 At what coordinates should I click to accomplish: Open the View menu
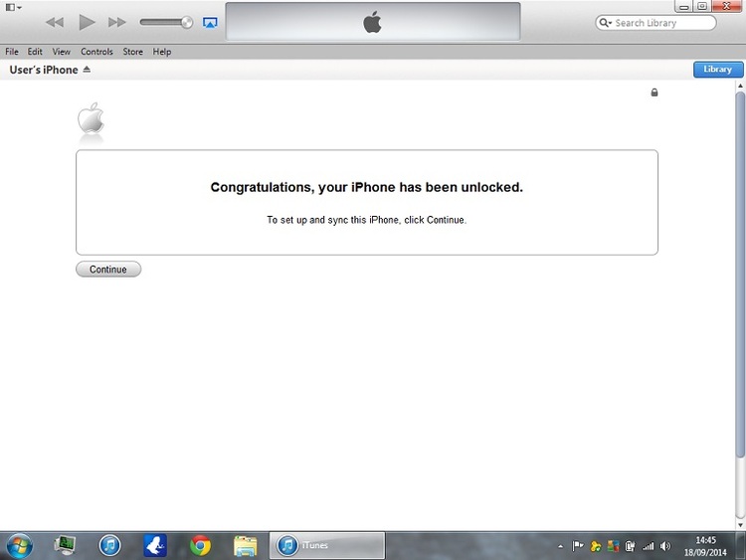62,52
